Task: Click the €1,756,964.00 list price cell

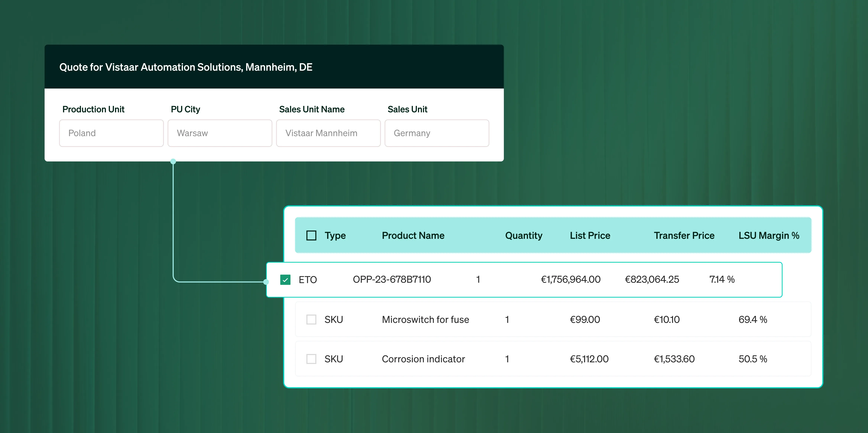Action: click(571, 280)
